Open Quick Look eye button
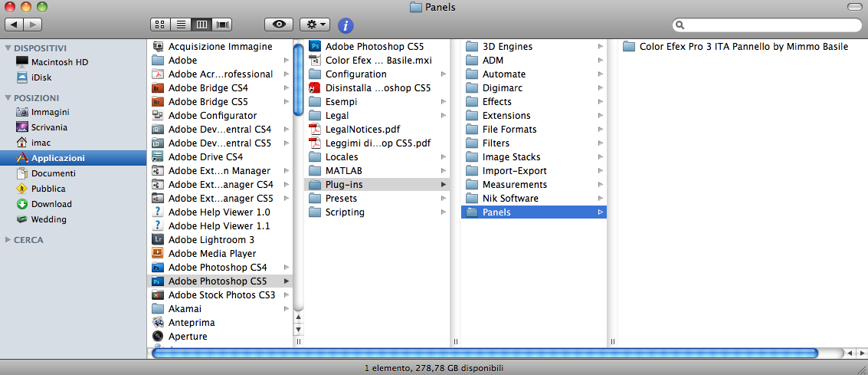 [x=279, y=25]
